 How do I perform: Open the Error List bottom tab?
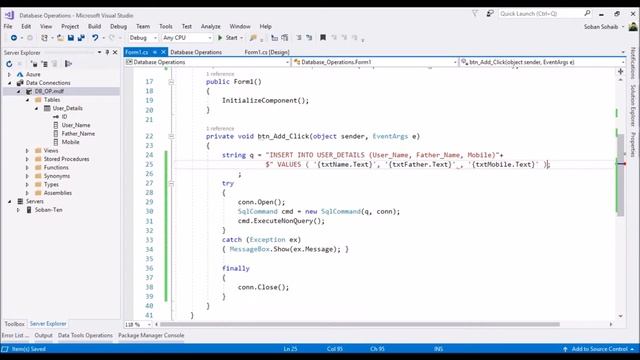point(15,335)
